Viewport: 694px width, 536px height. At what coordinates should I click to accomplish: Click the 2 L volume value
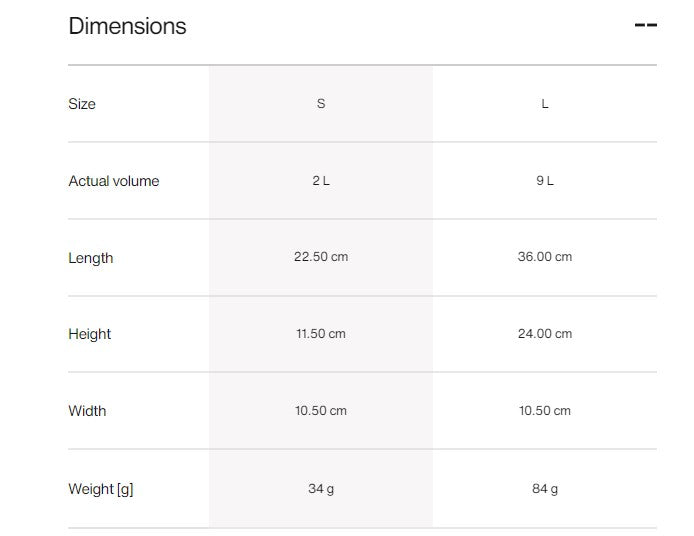[321, 181]
